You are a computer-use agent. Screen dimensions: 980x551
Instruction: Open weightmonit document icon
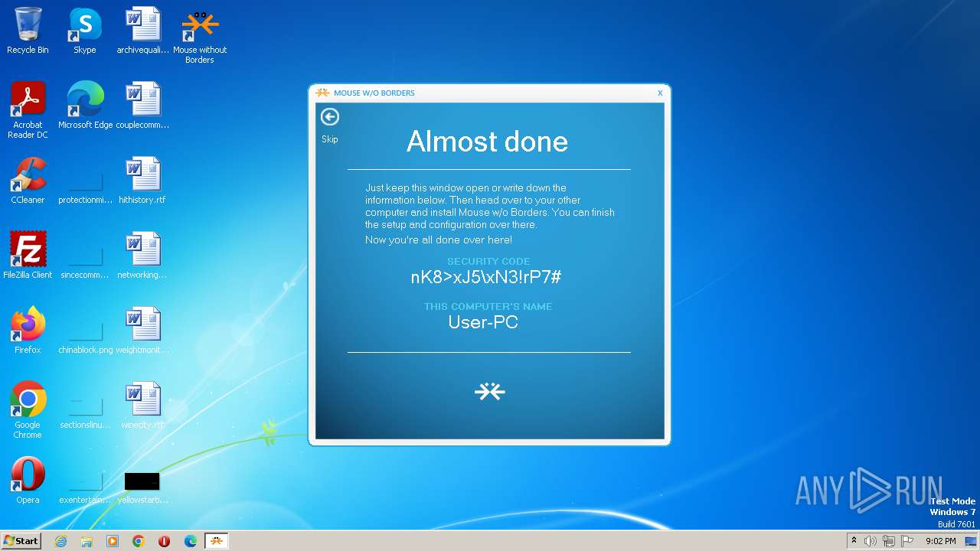142,331
